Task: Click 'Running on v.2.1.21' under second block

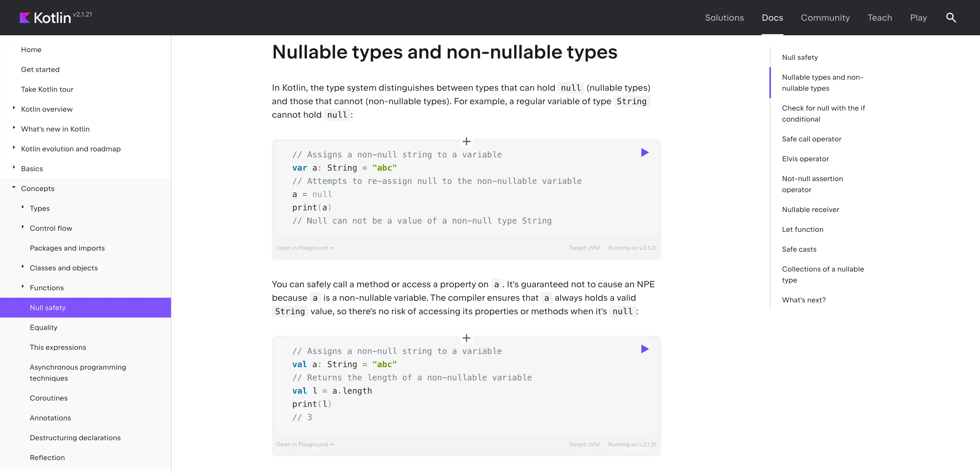Action: (632, 445)
